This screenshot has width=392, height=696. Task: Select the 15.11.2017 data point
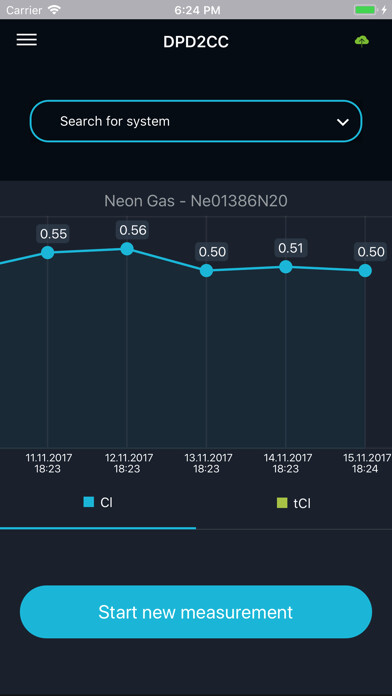[365, 270]
